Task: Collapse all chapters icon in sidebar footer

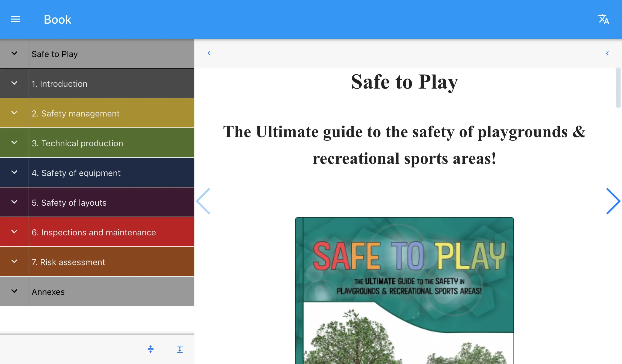Action: tap(151, 349)
